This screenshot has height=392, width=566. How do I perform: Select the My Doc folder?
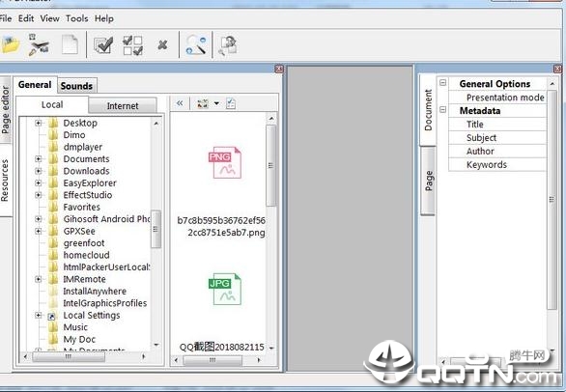point(79,339)
